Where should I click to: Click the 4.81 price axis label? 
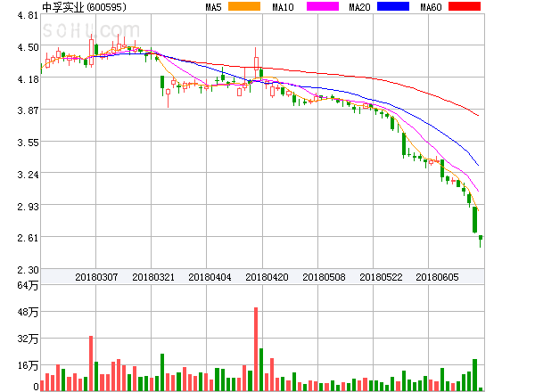[x=28, y=15]
